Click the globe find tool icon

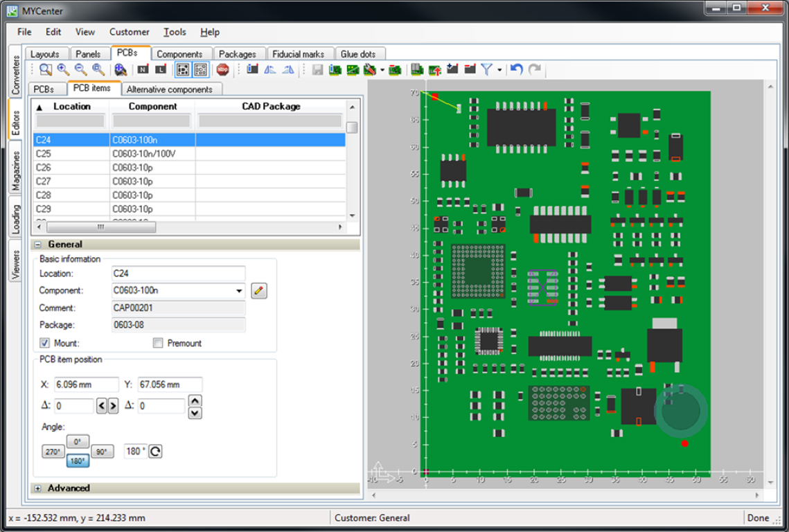(x=121, y=69)
